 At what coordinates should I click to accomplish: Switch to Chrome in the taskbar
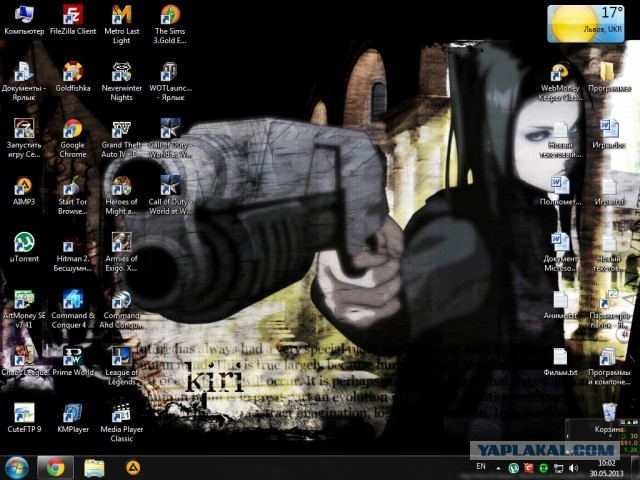click(x=56, y=467)
